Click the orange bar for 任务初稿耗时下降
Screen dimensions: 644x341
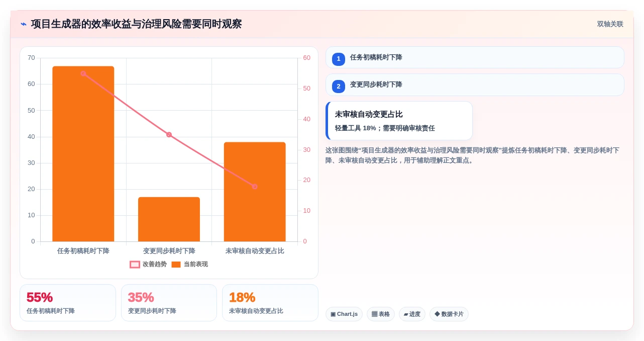coord(83,154)
